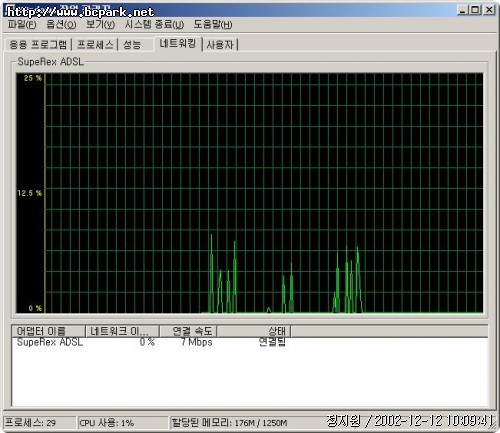Switch to the 응용 프로그램 tab

click(38, 45)
